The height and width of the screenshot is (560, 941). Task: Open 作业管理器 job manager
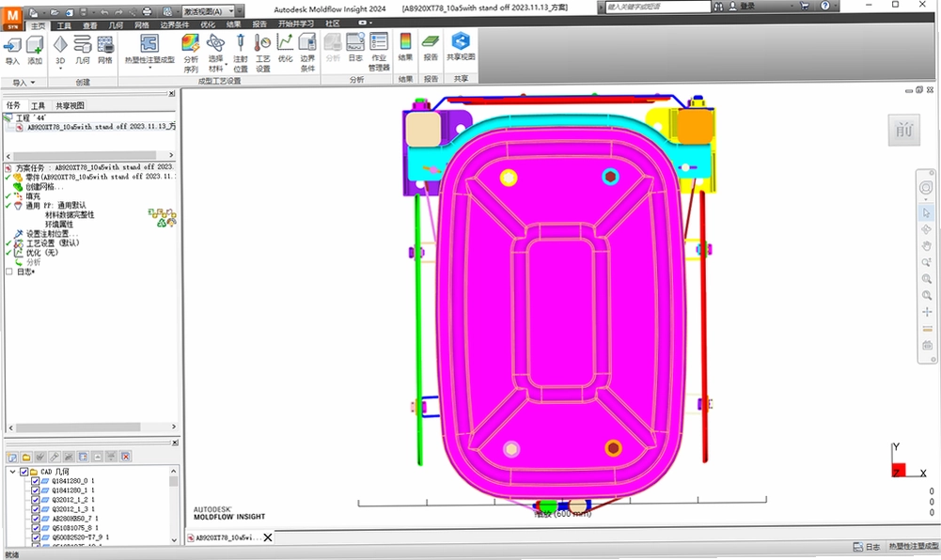pyautogui.click(x=379, y=53)
